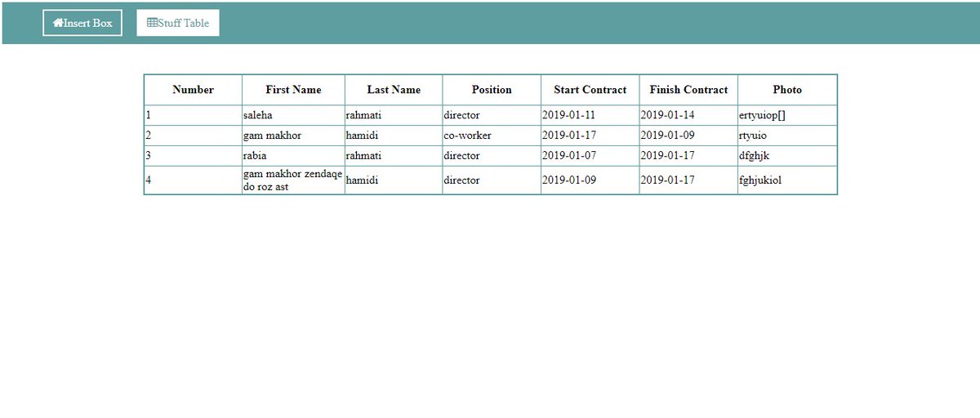Image resolution: width=980 pixels, height=418 pixels.
Task: Click the home icon in Insert Box
Action: (58, 23)
